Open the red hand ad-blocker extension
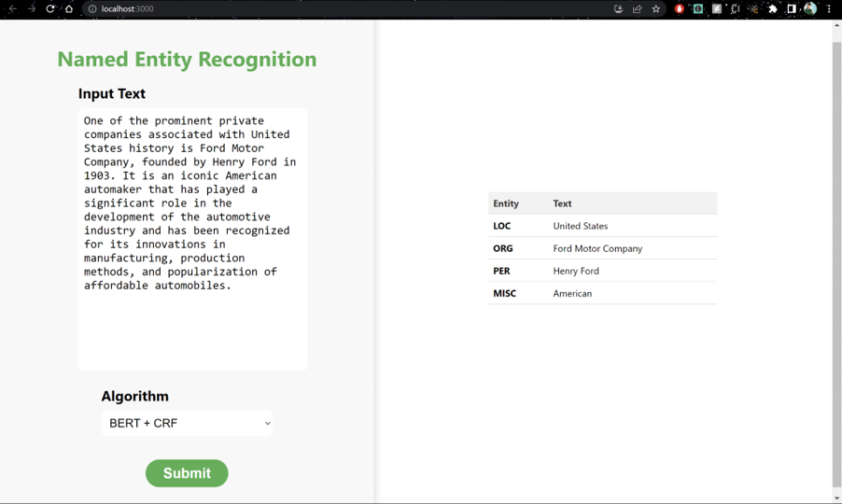This screenshot has height=504, width=842. [680, 8]
